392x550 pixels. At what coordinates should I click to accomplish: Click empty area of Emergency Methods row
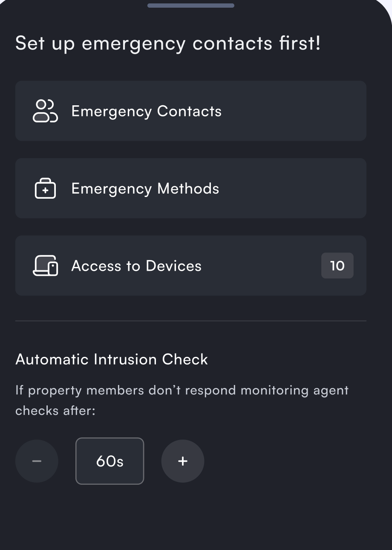pyautogui.click(x=294, y=188)
